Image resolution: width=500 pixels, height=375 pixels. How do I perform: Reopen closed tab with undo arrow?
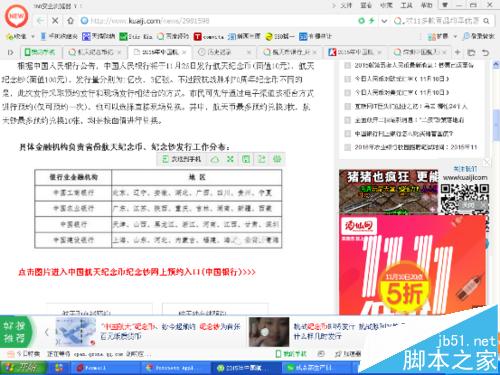pyautogui.click(x=486, y=53)
